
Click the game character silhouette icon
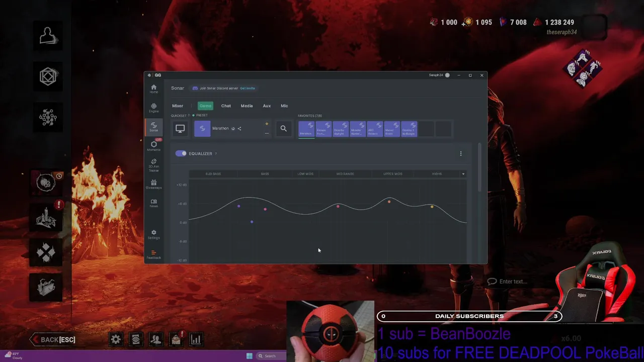point(48,36)
